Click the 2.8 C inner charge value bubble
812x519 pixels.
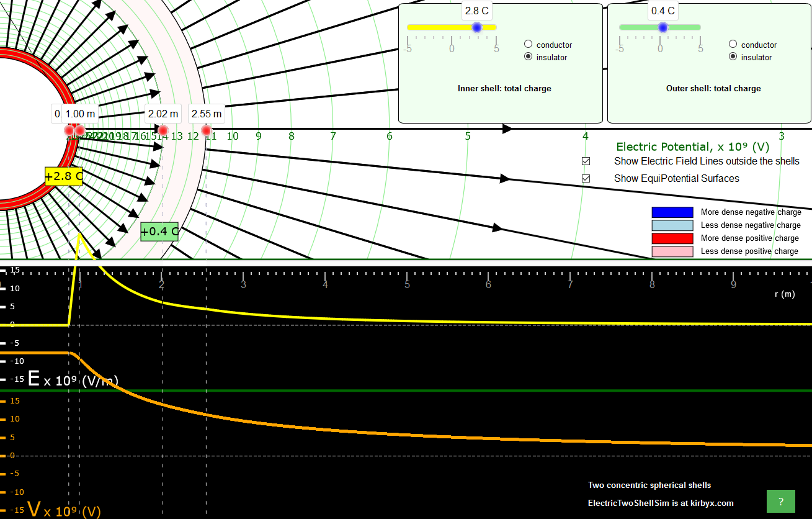[477, 11]
